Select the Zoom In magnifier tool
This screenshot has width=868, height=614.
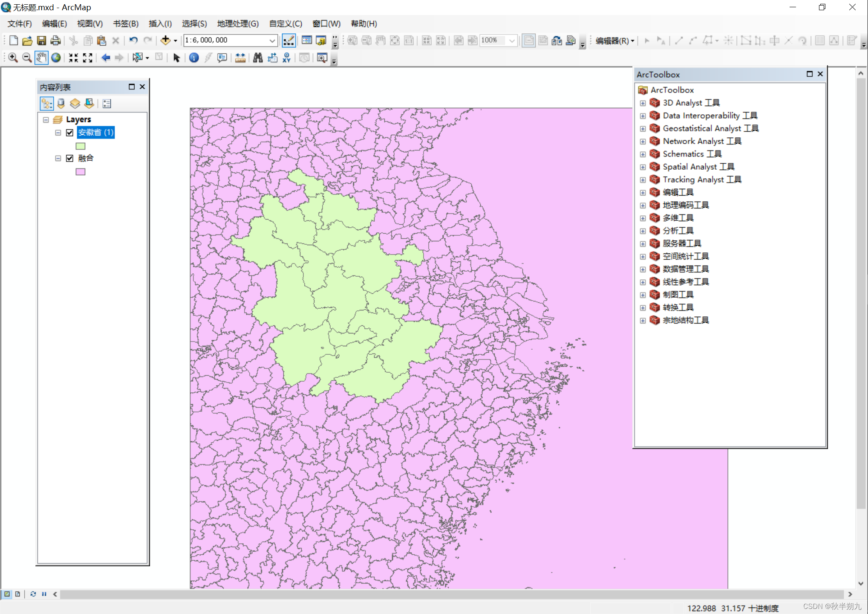[x=13, y=58]
